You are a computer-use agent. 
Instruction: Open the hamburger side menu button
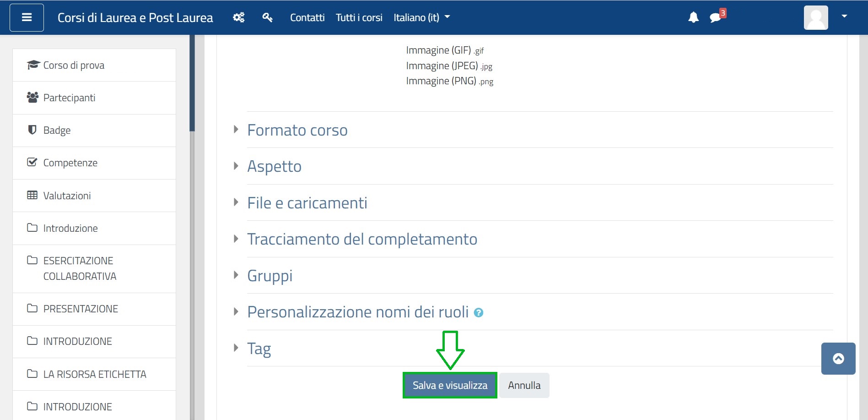click(27, 17)
